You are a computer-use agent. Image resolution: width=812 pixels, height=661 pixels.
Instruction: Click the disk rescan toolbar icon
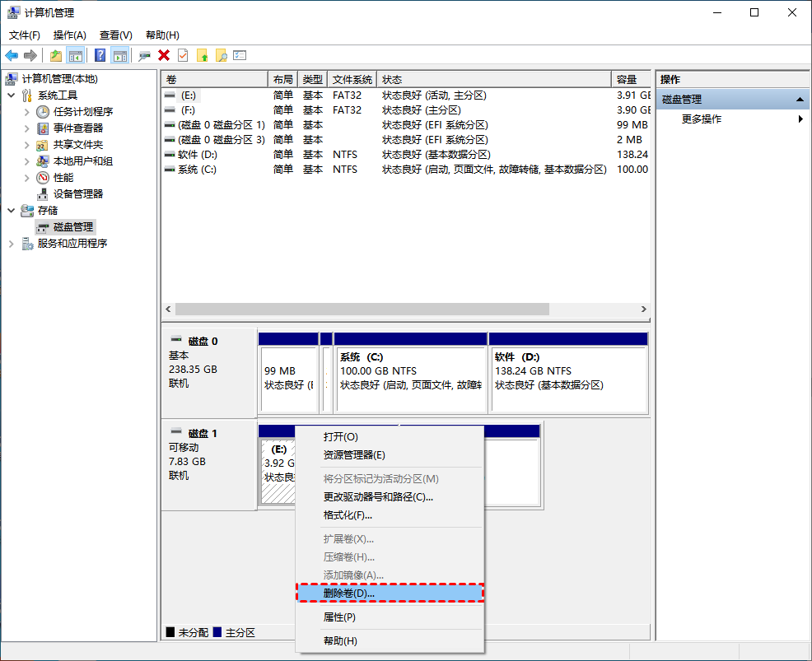[144, 55]
